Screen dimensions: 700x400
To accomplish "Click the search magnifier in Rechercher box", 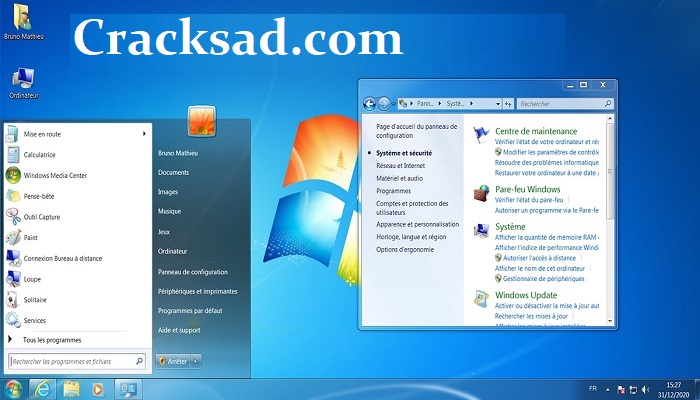I will [x=608, y=104].
